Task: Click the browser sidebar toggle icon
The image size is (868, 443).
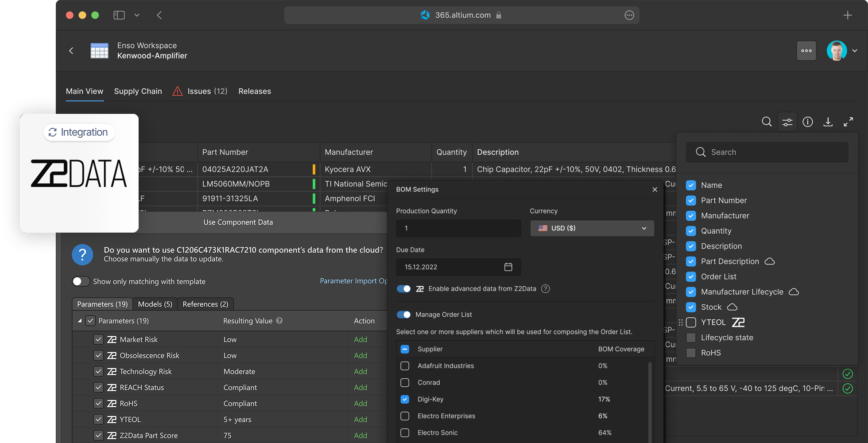Action: click(x=119, y=15)
